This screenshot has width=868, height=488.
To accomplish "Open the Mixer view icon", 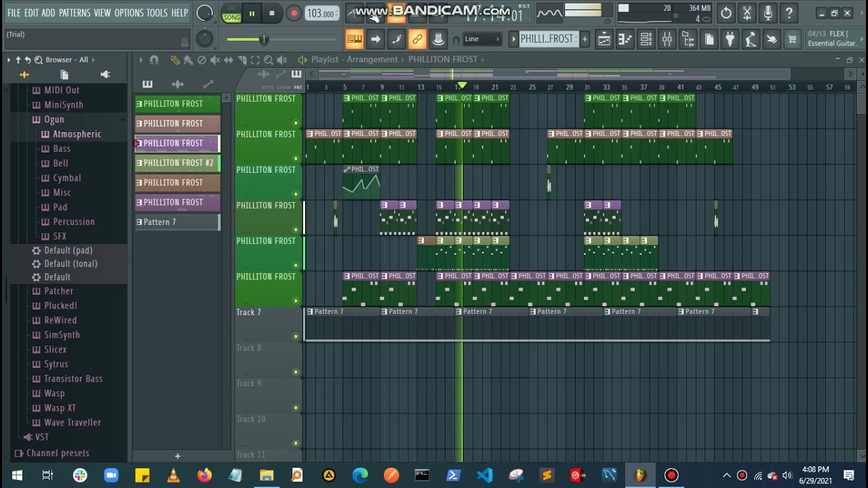I will coord(667,39).
